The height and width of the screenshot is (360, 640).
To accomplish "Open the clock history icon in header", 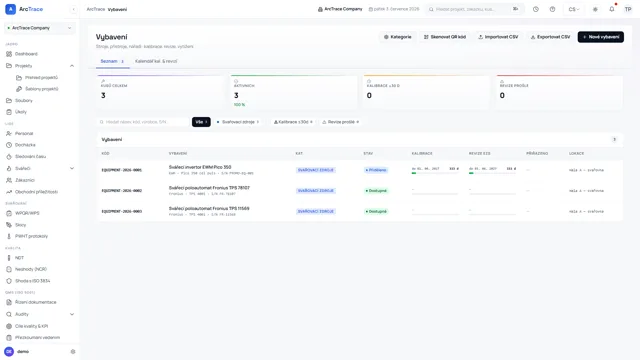I will (536, 9).
